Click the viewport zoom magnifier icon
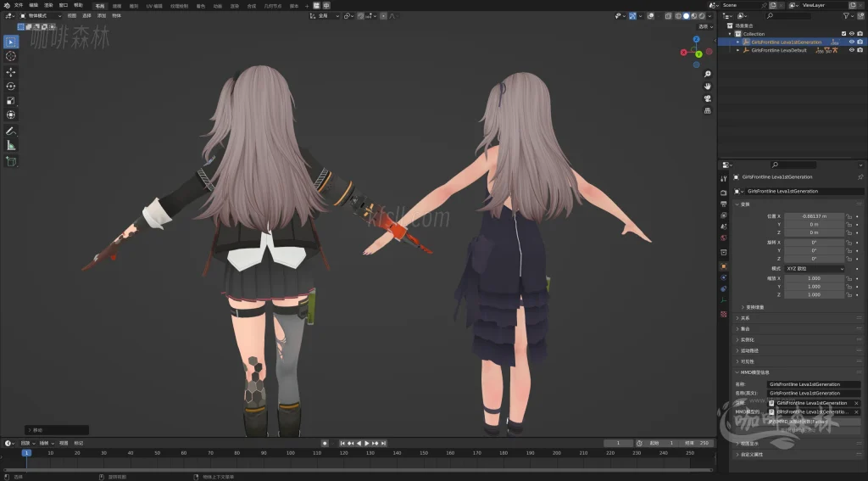 (708, 75)
